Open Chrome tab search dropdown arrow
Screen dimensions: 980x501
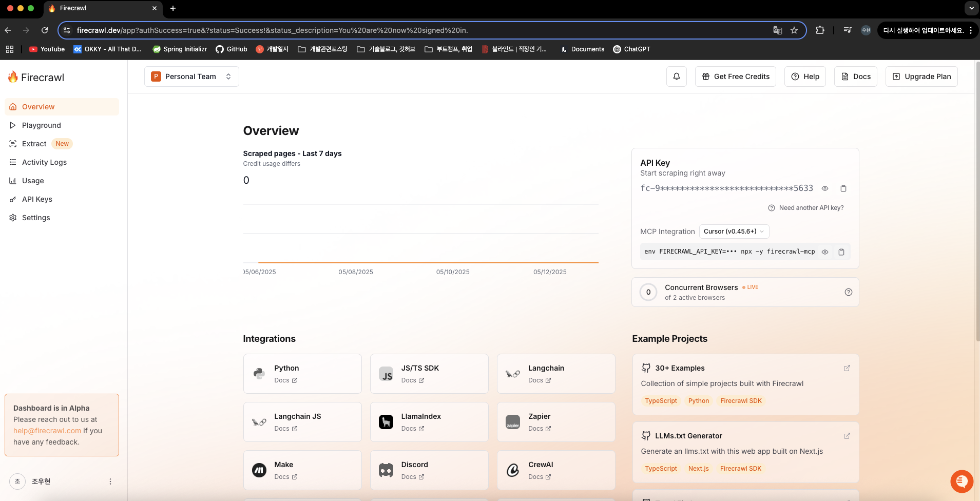(x=971, y=8)
